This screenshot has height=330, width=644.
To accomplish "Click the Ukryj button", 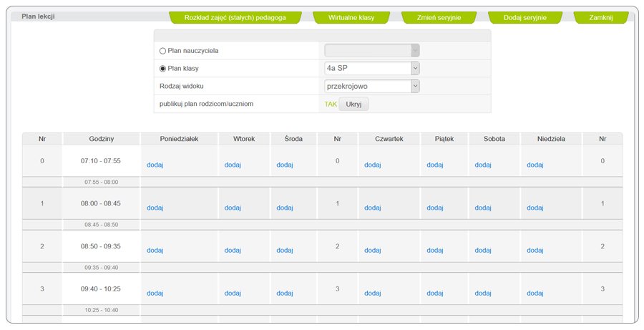I will 353,104.
